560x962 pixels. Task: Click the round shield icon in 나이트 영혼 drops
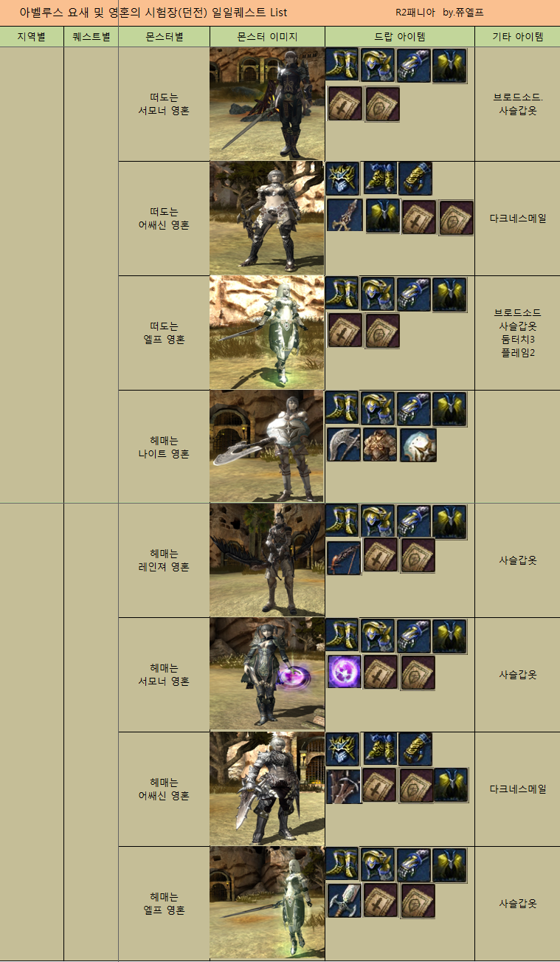418,444
